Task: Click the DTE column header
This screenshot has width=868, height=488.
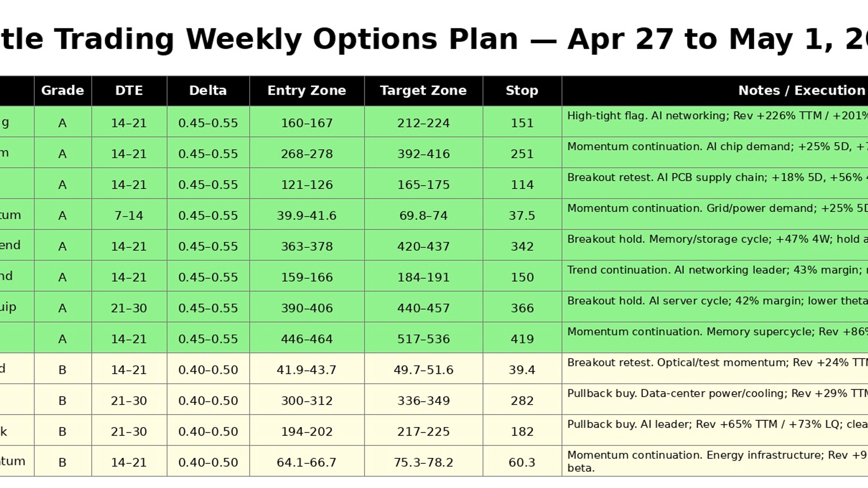Action: [x=129, y=91]
